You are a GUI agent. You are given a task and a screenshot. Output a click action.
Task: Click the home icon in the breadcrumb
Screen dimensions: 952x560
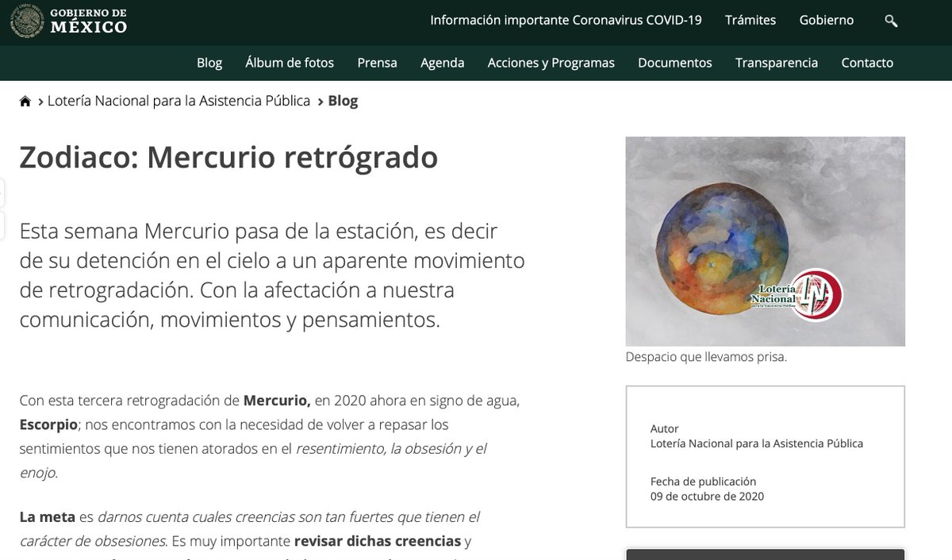click(x=25, y=99)
